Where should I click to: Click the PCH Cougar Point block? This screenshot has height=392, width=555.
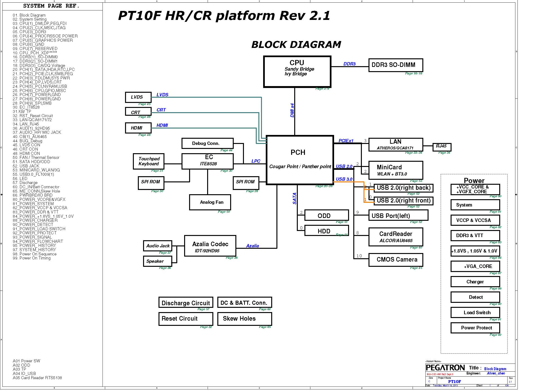point(300,160)
